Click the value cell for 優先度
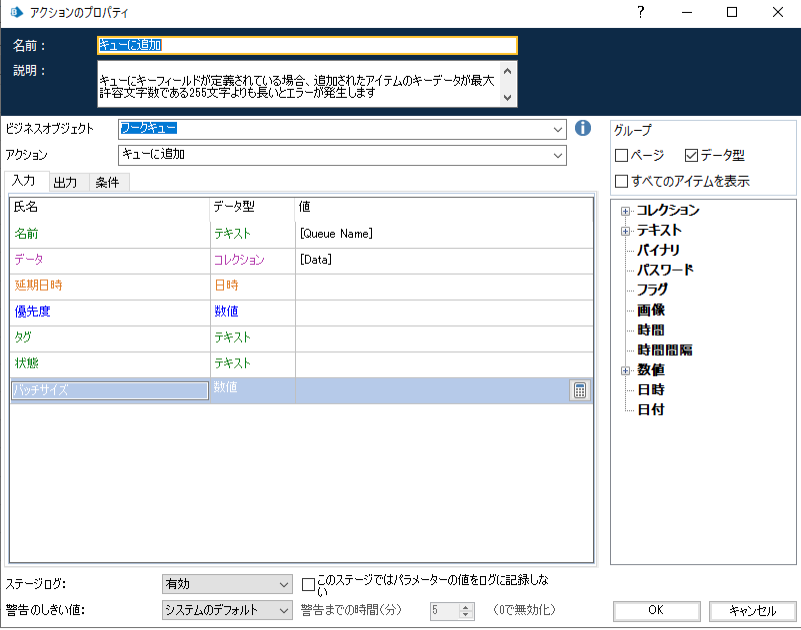Viewport: 801px width, 630px height. point(444,313)
